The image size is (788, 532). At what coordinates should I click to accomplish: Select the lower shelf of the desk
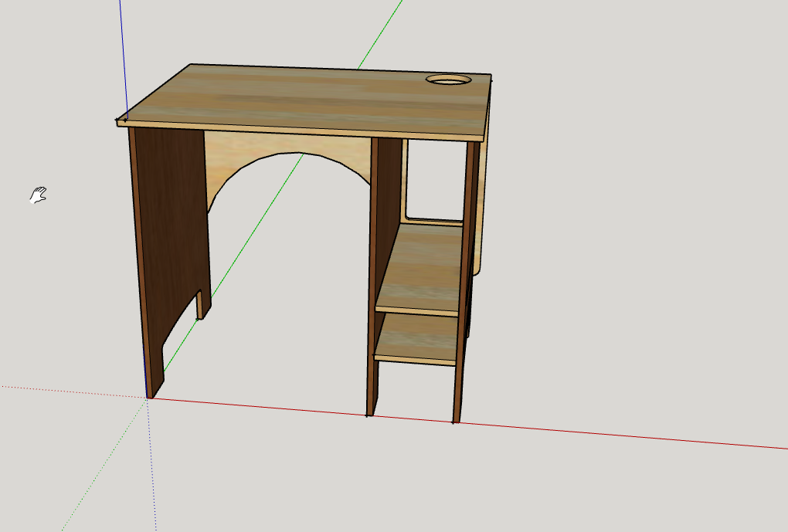418,339
